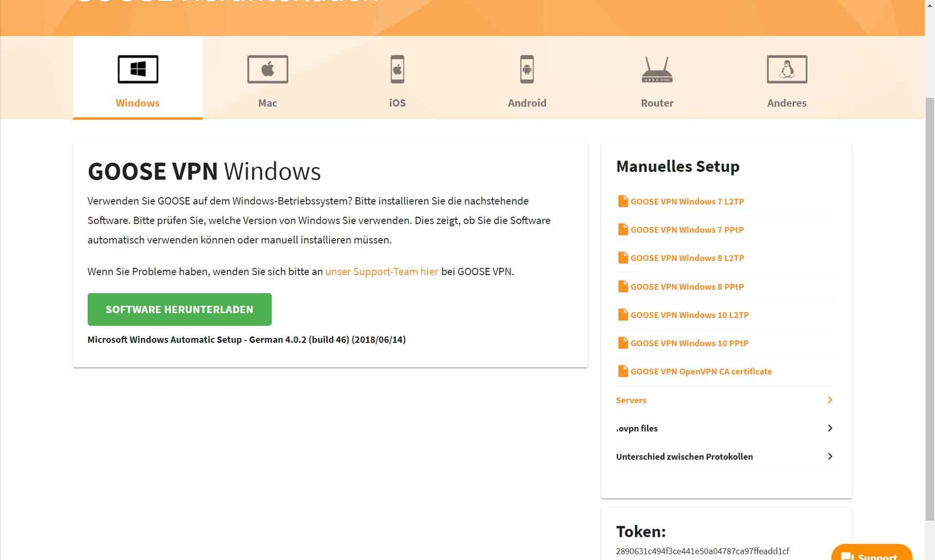This screenshot has height=560, width=935.
Task: Click the Support chat bubble icon
Action: [847, 556]
